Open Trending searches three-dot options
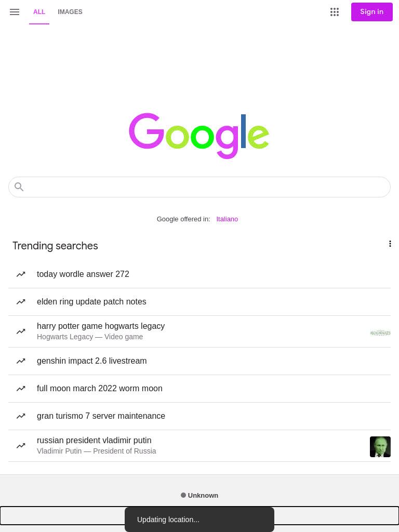Screen dimensions: 399x532 pos(390,244)
